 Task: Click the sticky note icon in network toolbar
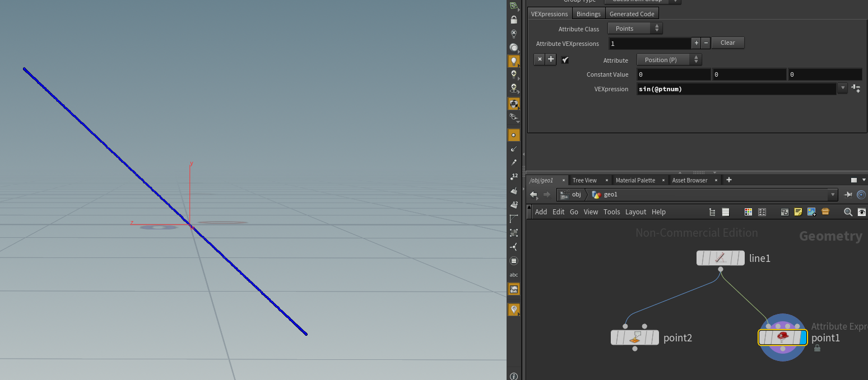(x=798, y=212)
